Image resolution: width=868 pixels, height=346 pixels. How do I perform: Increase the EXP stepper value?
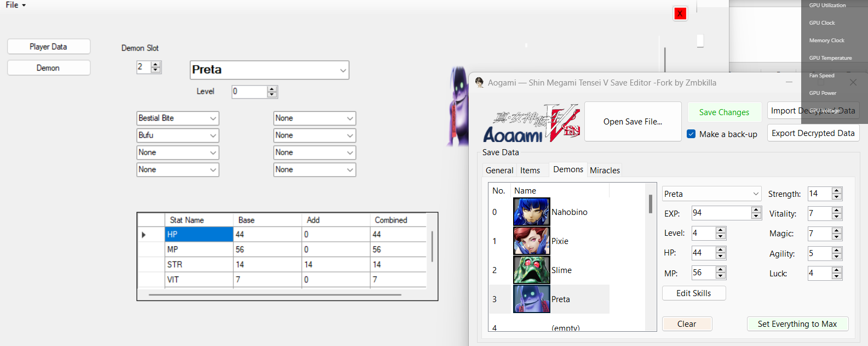coord(756,209)
